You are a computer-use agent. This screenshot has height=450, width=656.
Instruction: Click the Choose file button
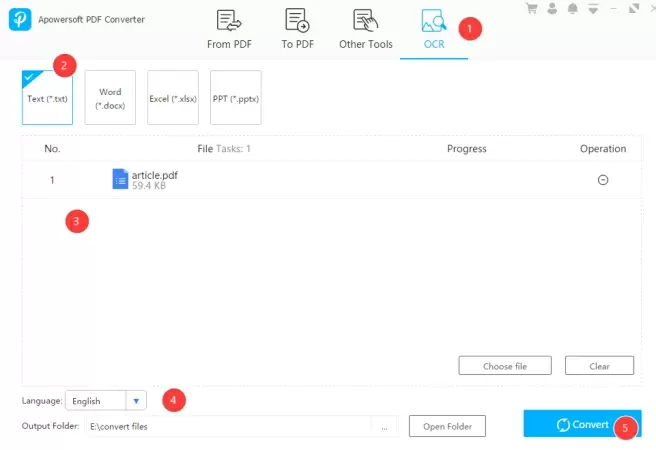point(505,366)
